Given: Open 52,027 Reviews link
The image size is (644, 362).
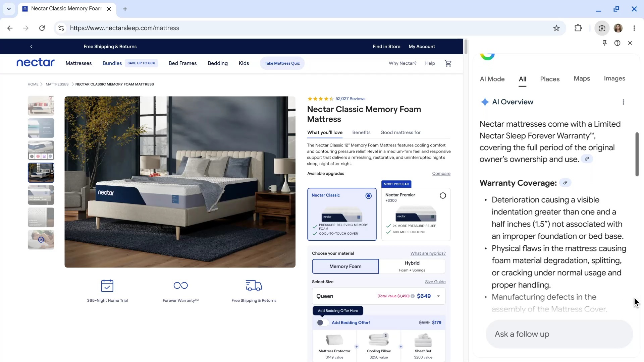Looking at the screenshot, I should tap(350, 99).
